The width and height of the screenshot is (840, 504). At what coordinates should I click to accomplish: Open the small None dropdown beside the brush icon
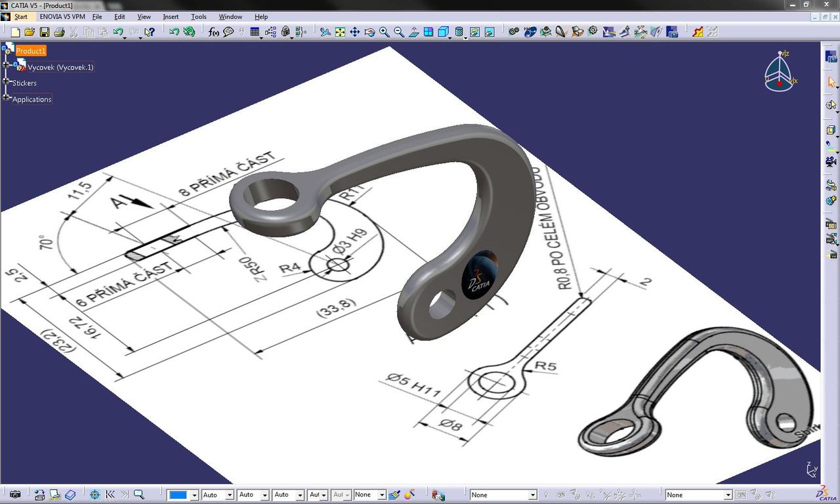(383, 495)
